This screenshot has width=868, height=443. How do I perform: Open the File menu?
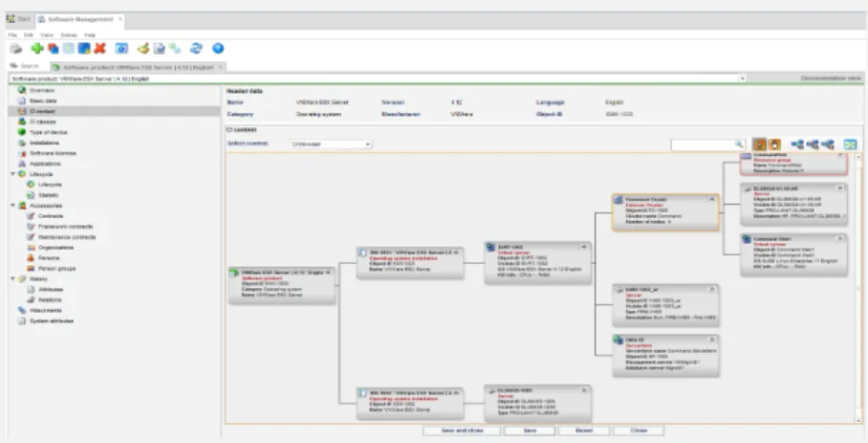pos(12,34)
